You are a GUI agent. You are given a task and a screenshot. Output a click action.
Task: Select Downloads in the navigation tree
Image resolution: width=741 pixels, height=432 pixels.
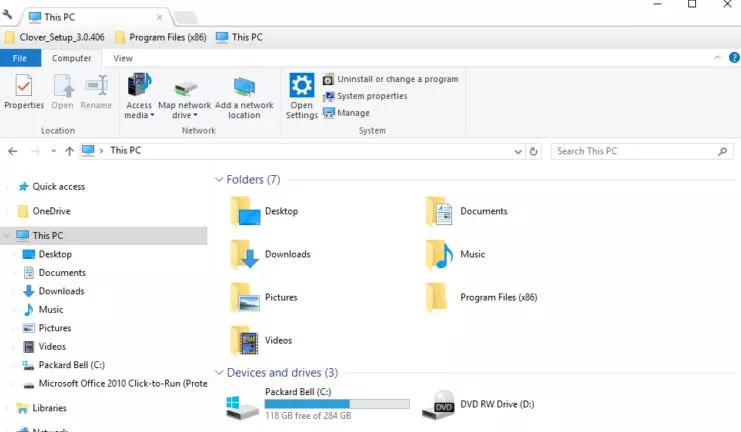[x=54, y=291]
